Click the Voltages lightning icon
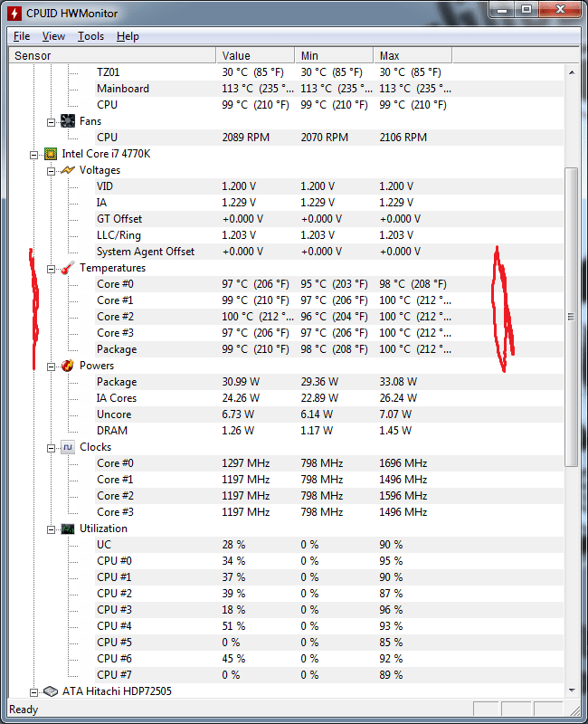Viewport: 588px width, 724px height. coord(68,170)
